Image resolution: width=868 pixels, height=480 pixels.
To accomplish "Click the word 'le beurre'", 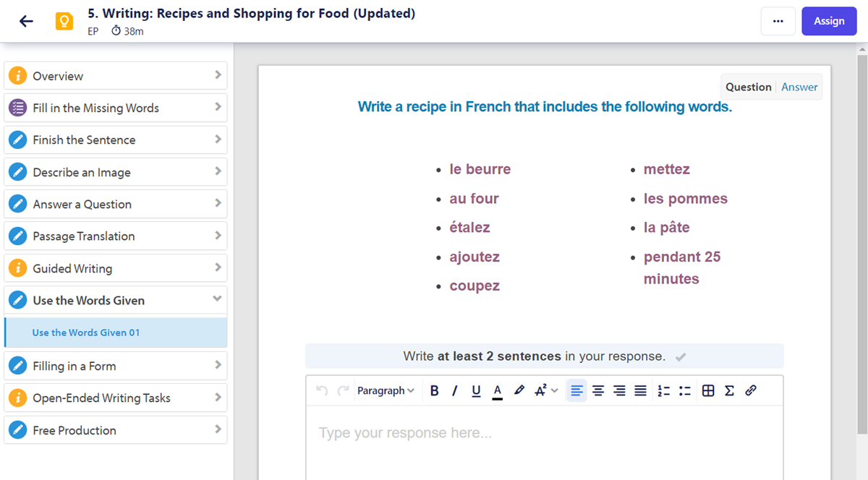I will pyautogui.click(x=480, y=169).
